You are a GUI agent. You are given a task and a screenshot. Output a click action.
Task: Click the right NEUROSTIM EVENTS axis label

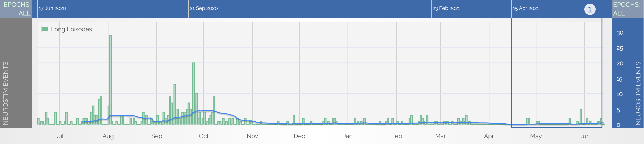638,93
